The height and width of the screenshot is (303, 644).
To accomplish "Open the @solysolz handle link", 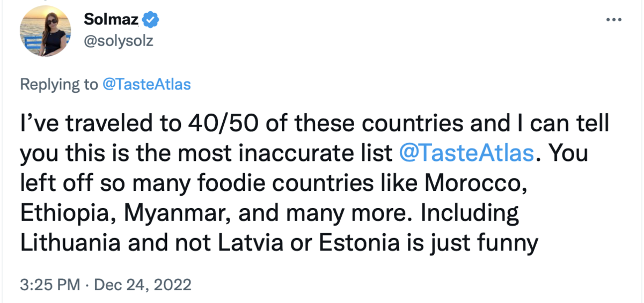I will click(119, 41).
